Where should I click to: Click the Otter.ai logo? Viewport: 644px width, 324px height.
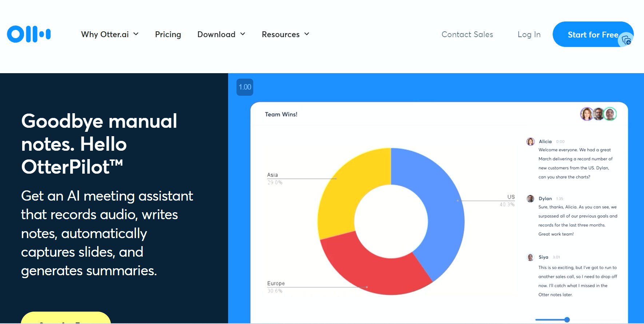[29, 34]
